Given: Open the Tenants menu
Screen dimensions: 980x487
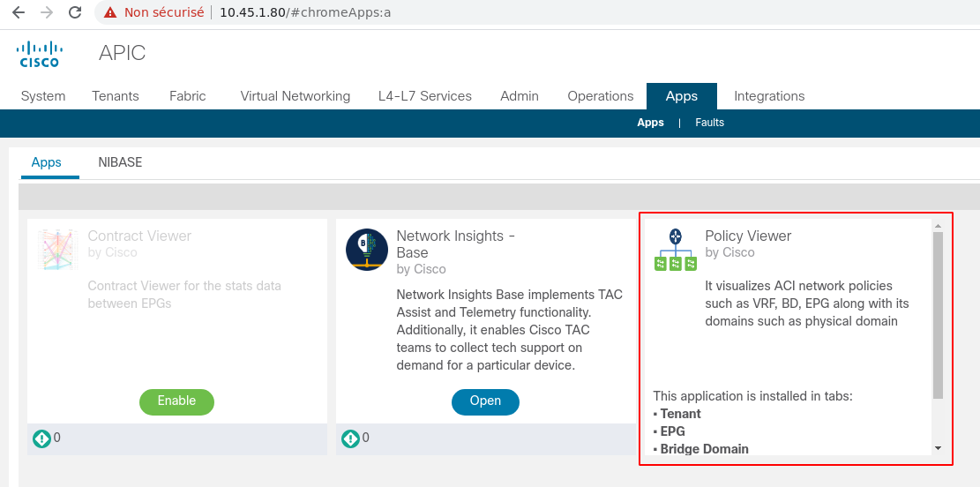Looking at the screenshot, I should pos(116,96).
